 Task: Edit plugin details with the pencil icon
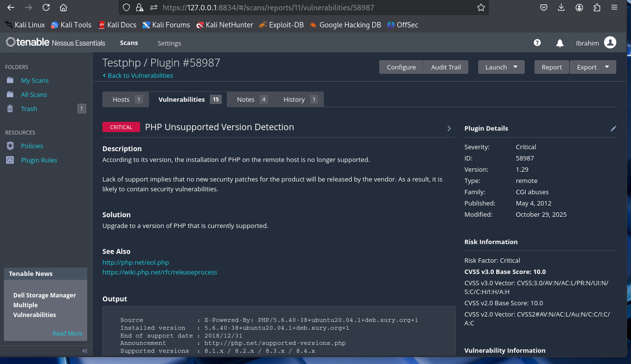(613, 128)
